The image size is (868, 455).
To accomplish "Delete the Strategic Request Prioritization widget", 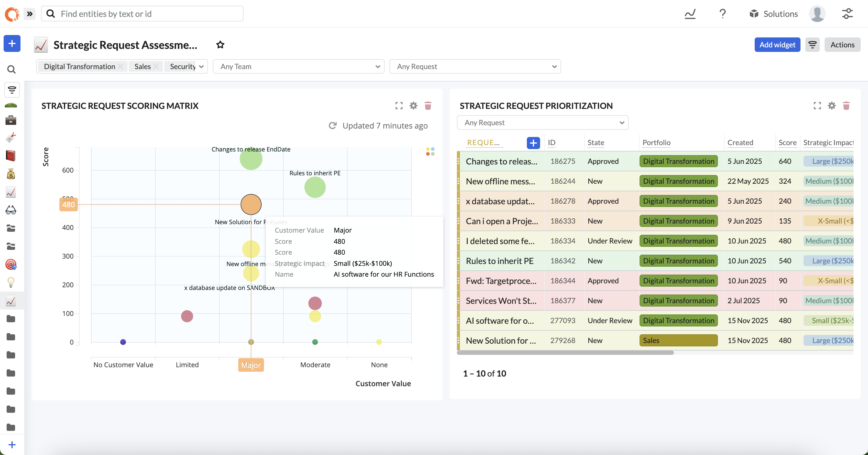I will pyautogui.click(x=846, y=106).
